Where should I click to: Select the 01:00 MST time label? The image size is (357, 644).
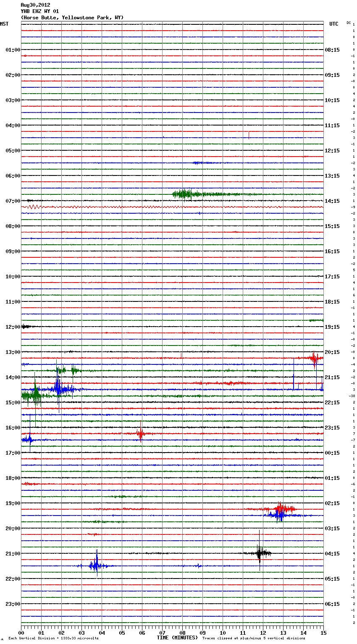(13, 50)
